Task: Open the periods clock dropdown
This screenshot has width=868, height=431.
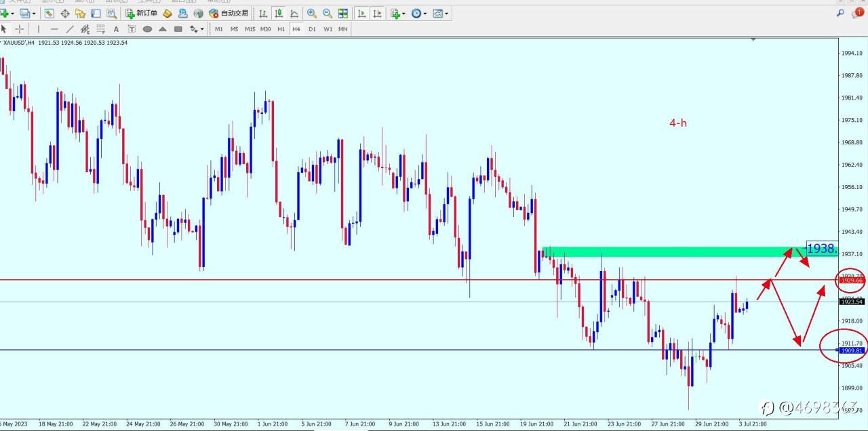Action: click(419, 13)
